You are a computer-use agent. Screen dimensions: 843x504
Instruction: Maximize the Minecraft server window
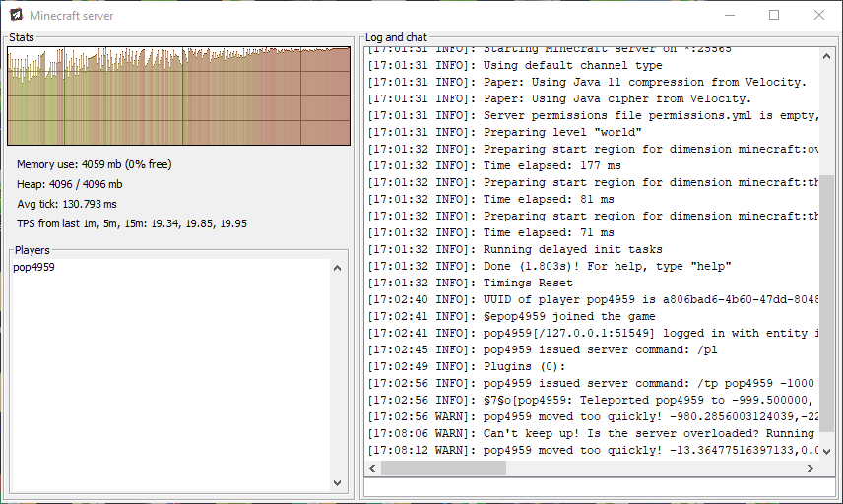pyautogui.click(x=774, y=15)
